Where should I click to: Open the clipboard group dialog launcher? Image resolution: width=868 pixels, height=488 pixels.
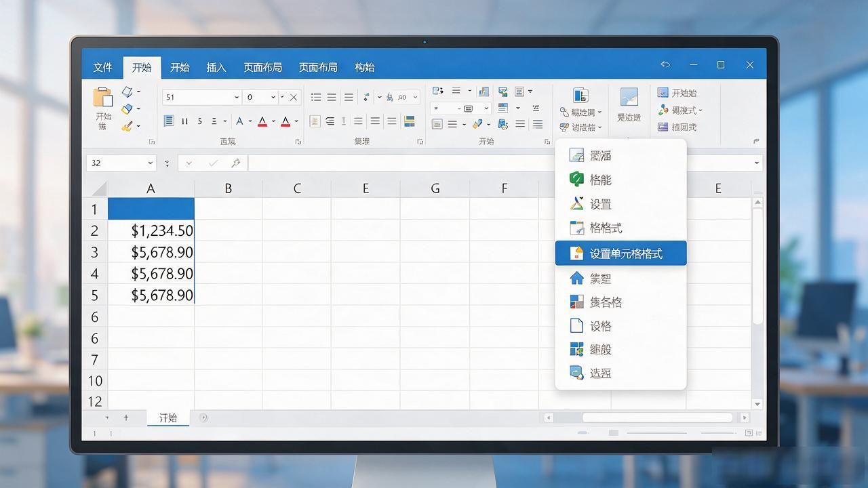[151, 142]
